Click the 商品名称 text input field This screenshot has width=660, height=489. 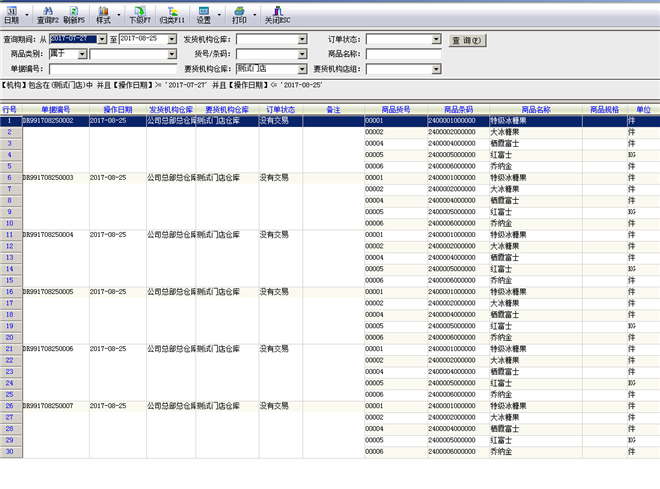[403, 54]
